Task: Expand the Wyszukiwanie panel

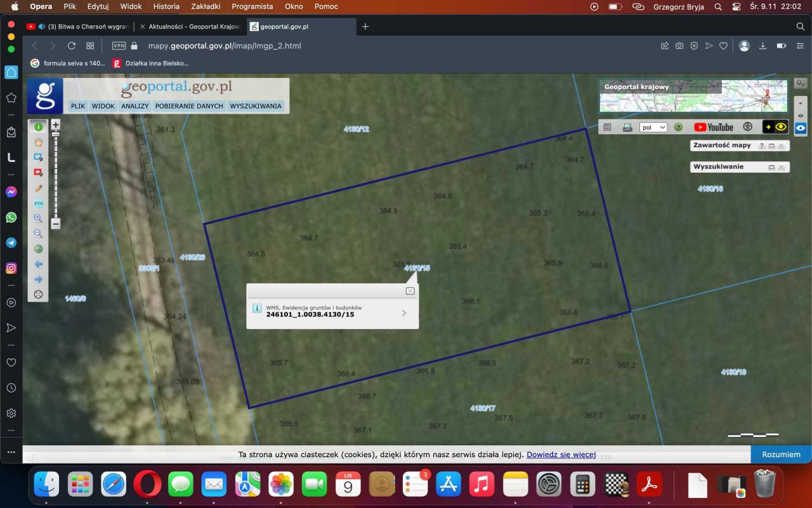Action: click(771, 168)
